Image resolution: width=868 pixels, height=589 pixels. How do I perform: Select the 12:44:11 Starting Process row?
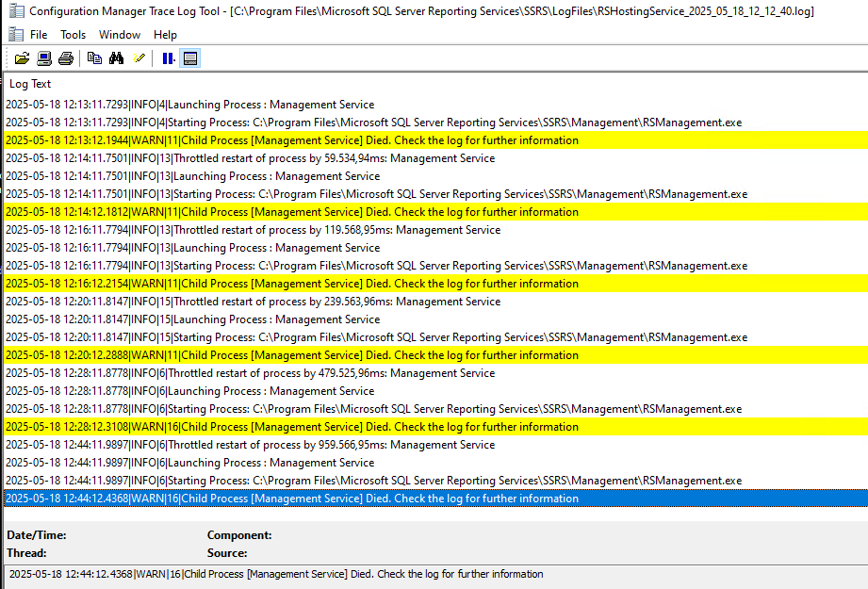pos(435,481)
